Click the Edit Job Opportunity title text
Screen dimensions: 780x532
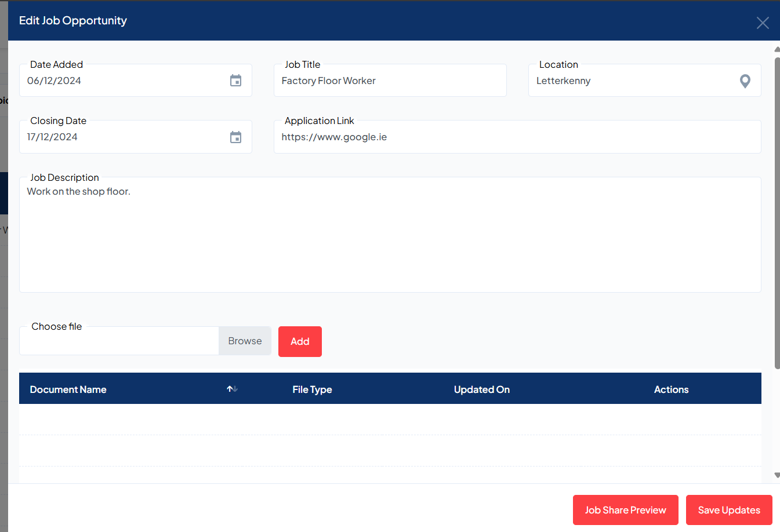[x=73, y=20]
